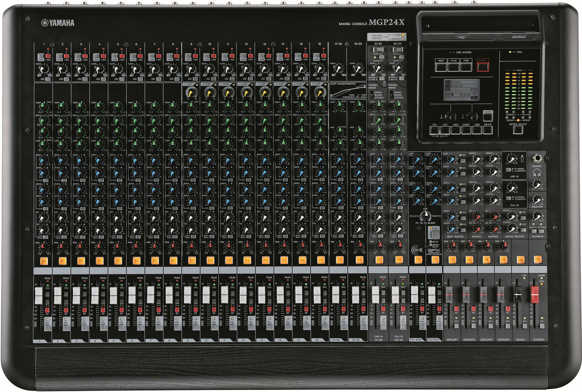This screenshot has height=392, width=582.
Task: Open the GEQ screen tab
Action: pos(456,130)
